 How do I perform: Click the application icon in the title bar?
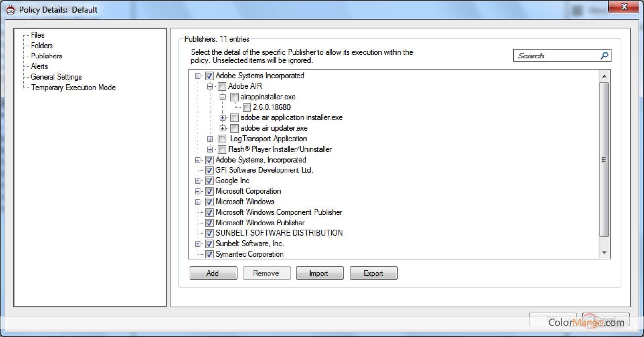pyautogui.click(x=11, y=9)
